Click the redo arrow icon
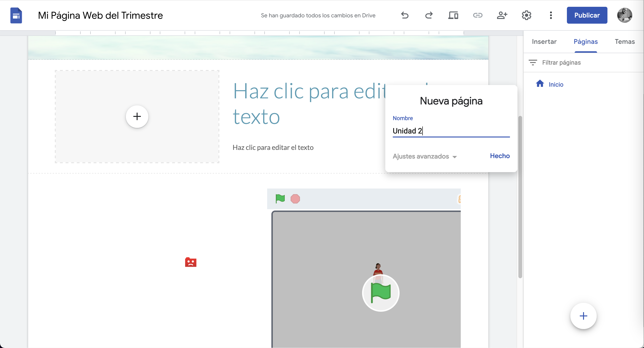Screen dimensions: 644x348 pyautogui.click(x=429, y=15)
